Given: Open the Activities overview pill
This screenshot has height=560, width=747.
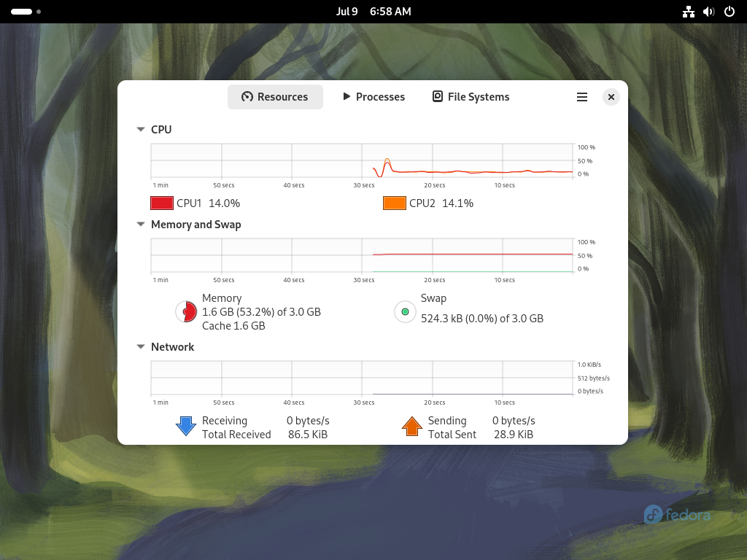Looking at the screenshot, I should [x=26, y=12].
